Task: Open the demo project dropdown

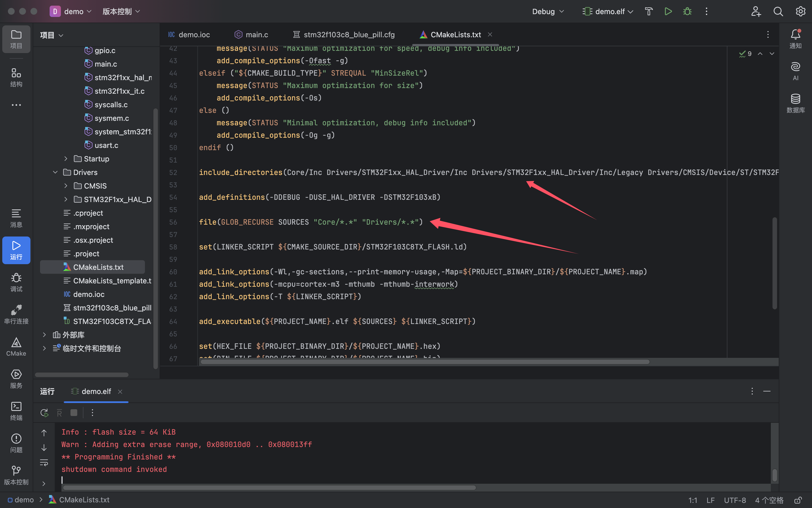Action: (x=71, y=11)
